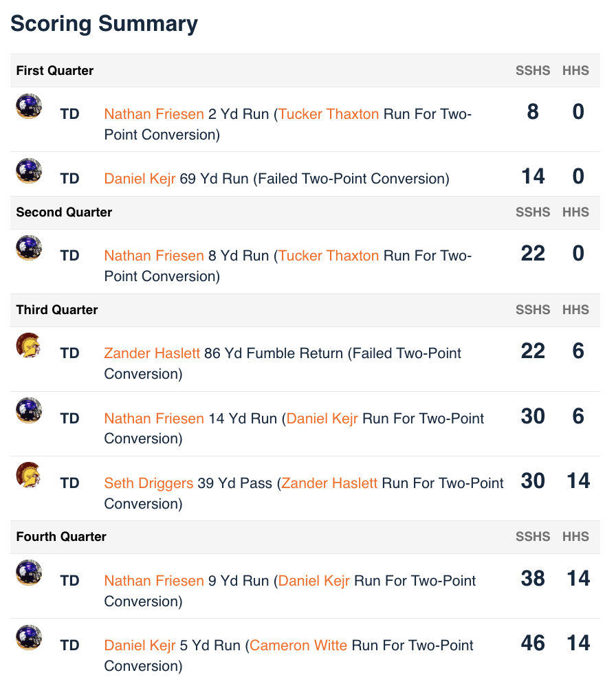The width and height of the screenshot is (616, 686).
Task: Click the helmet logo next to the 8 Yd Run
Action: 29,248
